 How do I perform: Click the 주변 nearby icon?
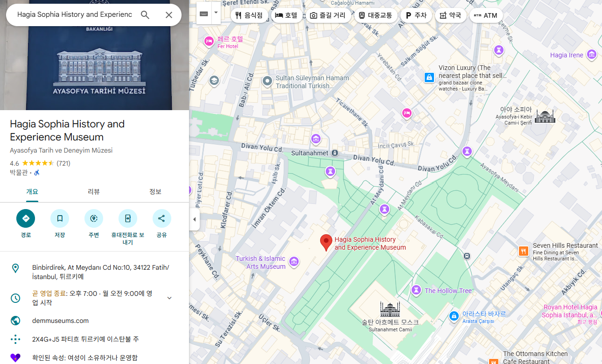pyautogui.click(x=94, y=218)
